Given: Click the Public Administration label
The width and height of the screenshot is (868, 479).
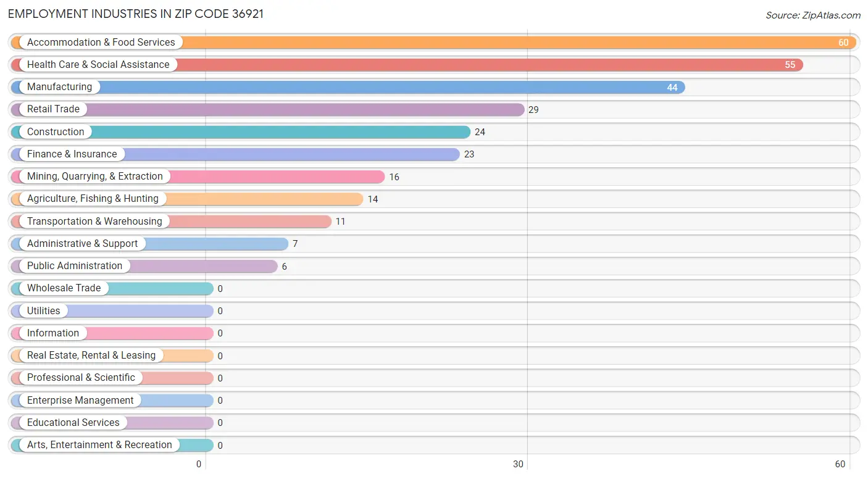Looking at the screenshot, I should (x=75, y=265).
